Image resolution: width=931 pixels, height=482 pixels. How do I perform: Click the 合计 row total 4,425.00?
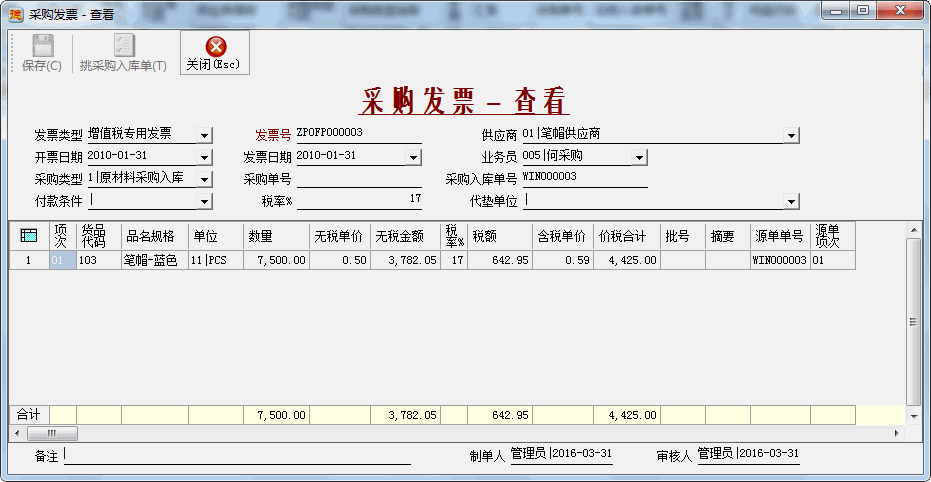(x=627, y=415)
